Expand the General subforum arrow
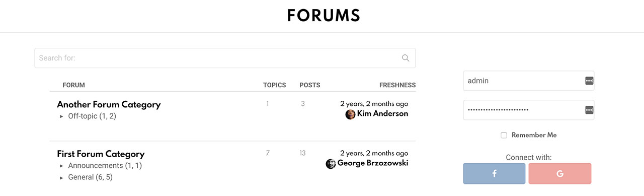 click(61, 177)
